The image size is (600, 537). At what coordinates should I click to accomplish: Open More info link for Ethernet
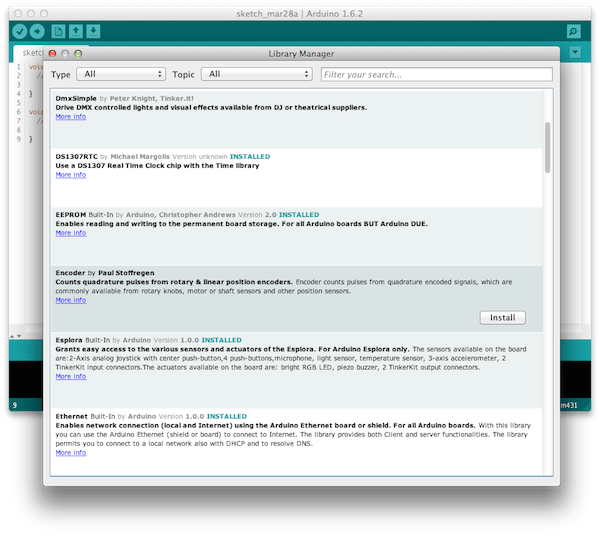(71, 453)
